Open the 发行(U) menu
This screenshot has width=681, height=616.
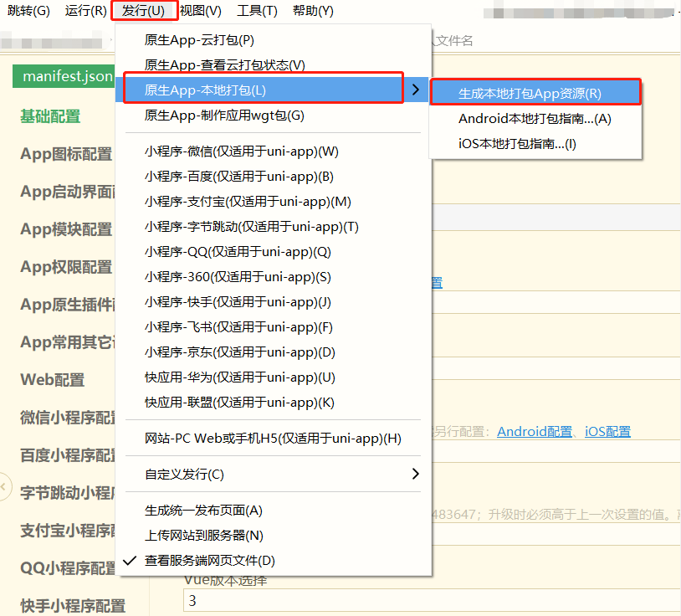tap(143, 11)
